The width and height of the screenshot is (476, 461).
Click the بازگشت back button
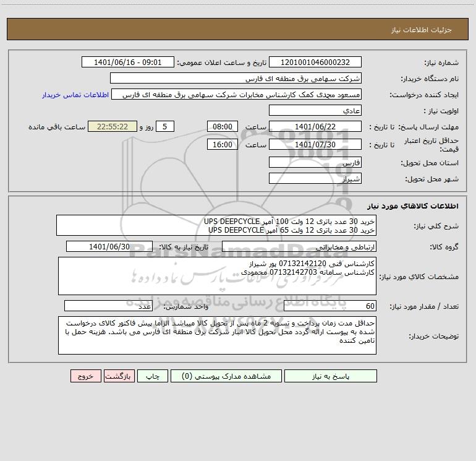coord(119,376)
